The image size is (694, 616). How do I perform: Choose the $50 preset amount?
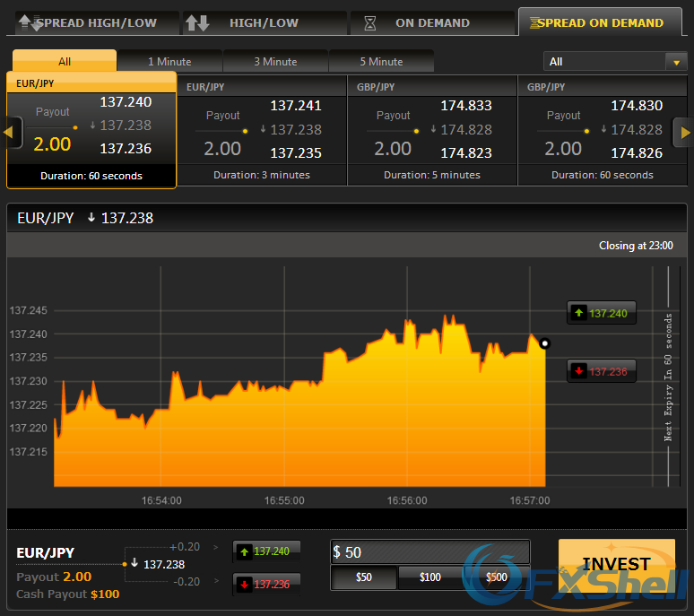pos(364,577)
